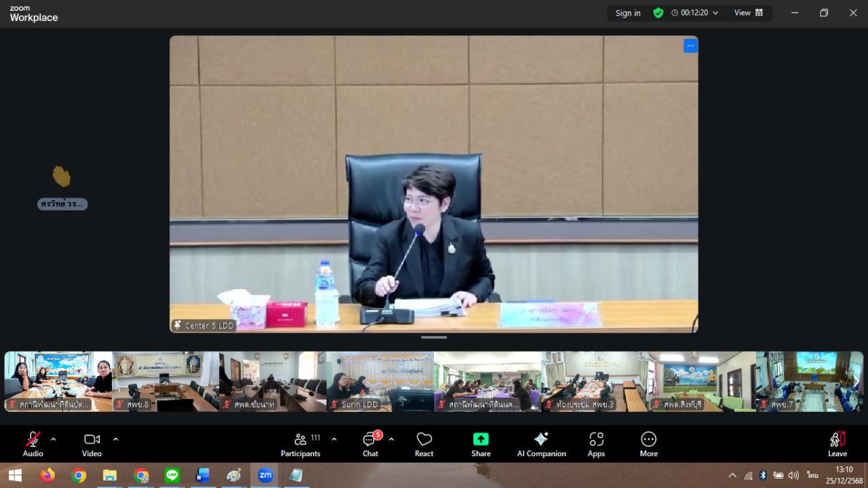868x488 pixels.
Task: Click the Sign in button
Action: click(x=627, y=13)
